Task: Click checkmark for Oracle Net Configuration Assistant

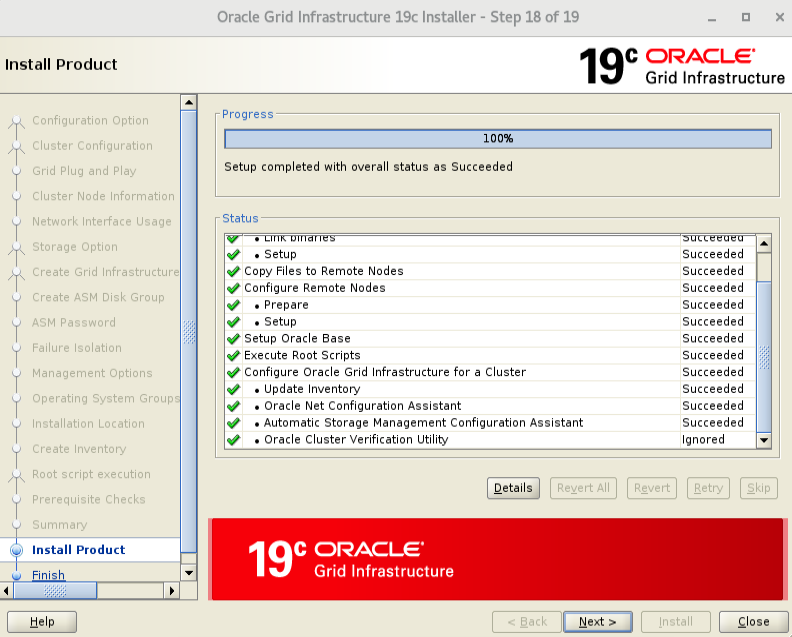Action: (x=233, y=406)
